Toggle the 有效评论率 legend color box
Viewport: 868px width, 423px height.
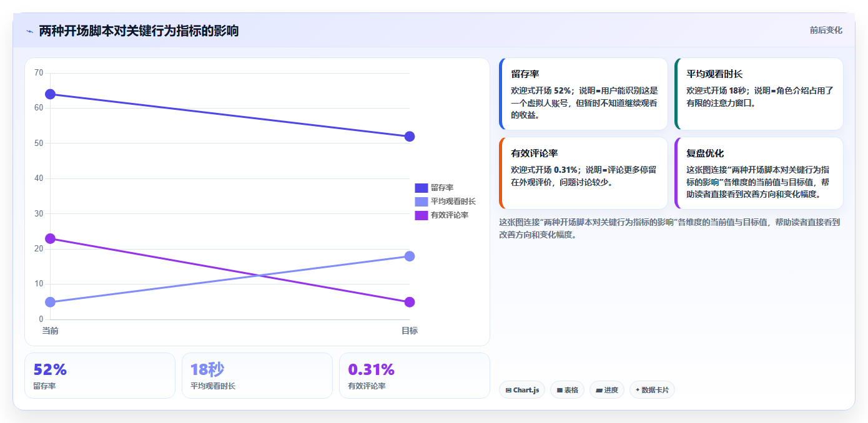click(421, 215)
